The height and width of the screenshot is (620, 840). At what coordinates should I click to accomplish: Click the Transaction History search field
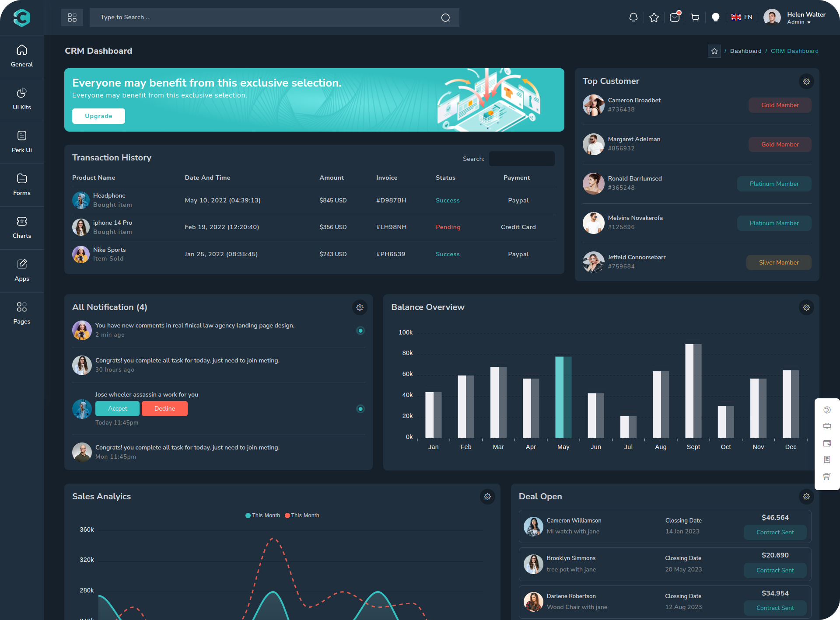point(521,159)
